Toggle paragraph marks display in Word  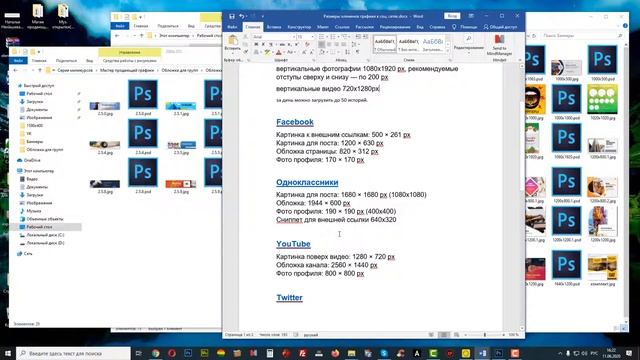coord(357,52)
